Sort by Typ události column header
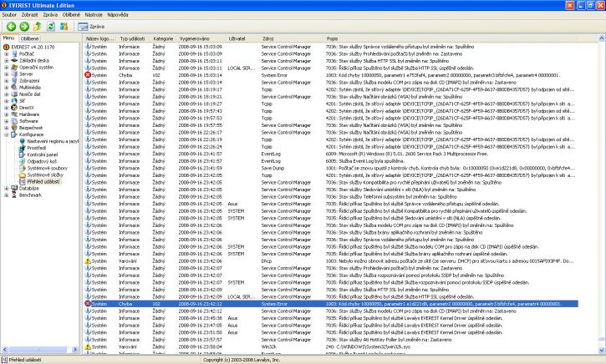 pos(133,38)
